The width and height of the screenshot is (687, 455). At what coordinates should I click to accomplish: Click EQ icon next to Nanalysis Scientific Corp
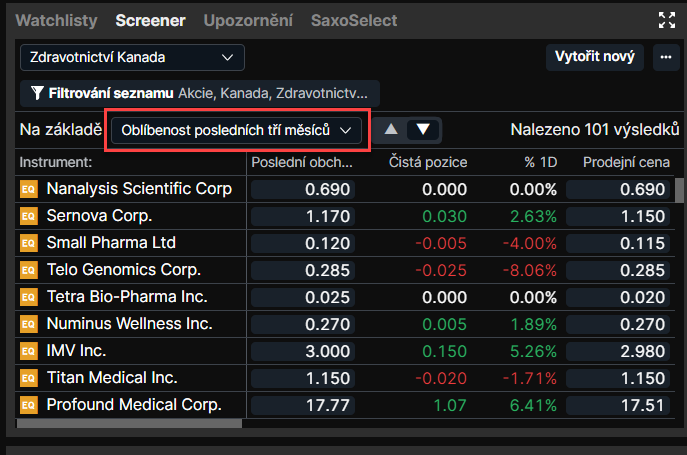(29, 189)
